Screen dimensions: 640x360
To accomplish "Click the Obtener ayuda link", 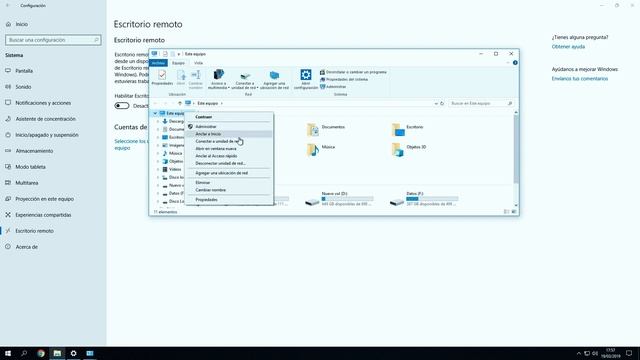I will 568,47.
